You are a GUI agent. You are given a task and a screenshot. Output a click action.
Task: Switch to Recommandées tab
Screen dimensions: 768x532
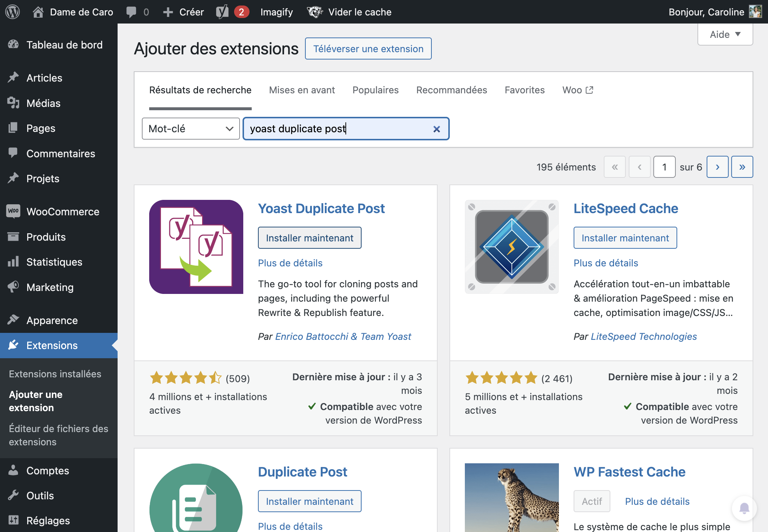click(x=452, y=90)
